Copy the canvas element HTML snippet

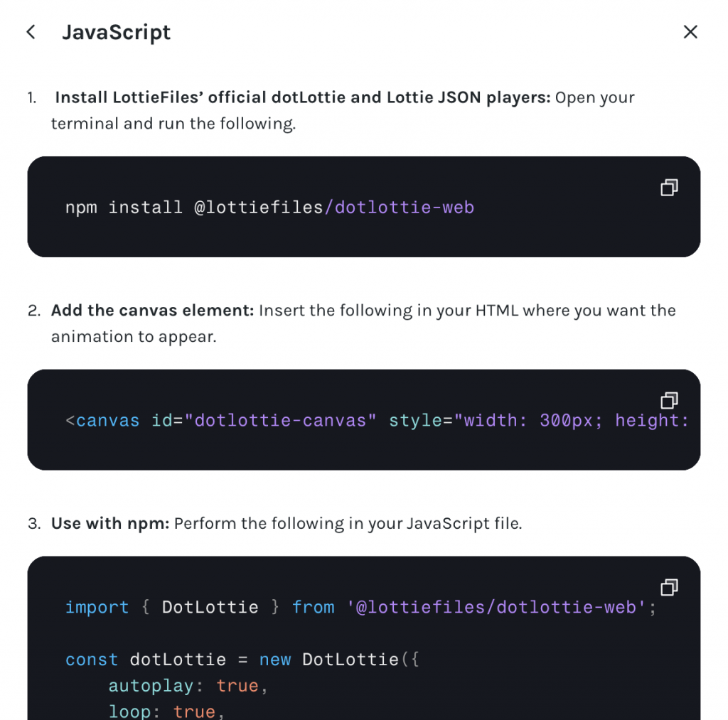[x=669, y=400]
